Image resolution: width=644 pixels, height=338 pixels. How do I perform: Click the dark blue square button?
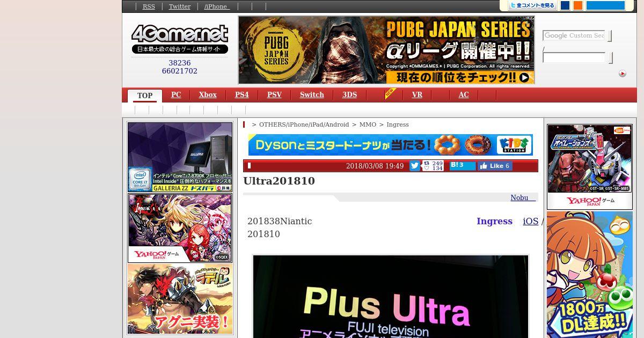[x=565, y=5]
